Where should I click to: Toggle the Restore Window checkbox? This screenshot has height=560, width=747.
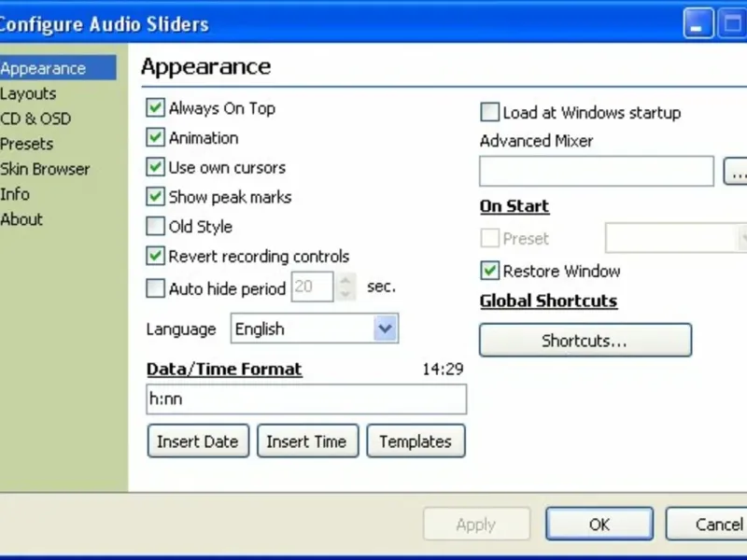489,271
